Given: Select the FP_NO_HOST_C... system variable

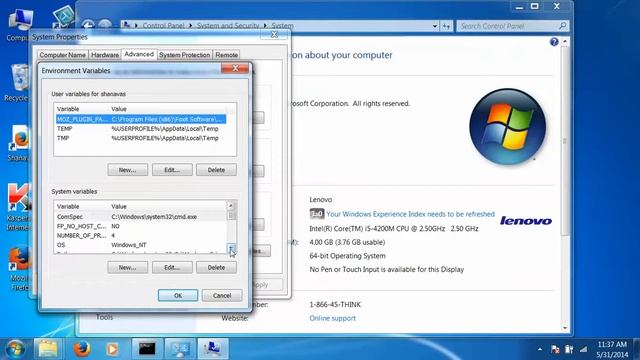Looking at the screenshot, I should pos(141,226).
